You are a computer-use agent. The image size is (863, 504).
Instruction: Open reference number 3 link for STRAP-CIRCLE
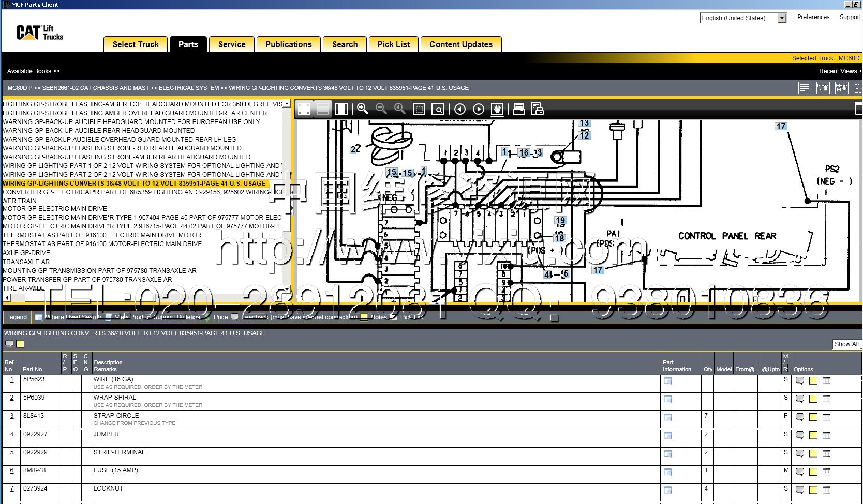(12, 416)
